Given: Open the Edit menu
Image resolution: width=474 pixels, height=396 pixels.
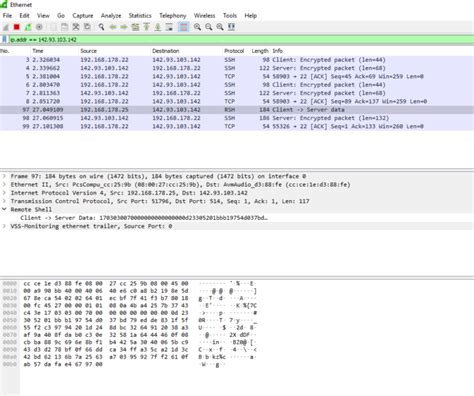Looking at the screenshot, I should pyautogui.click(x=24, y=16).
